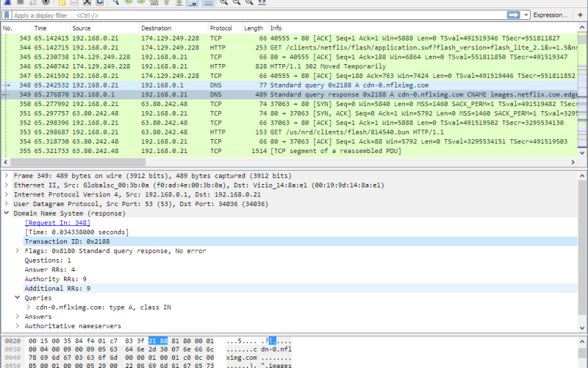Sort by the Destination column header
Viewport: 588px width, 368px height.
(x=173, y=28)
